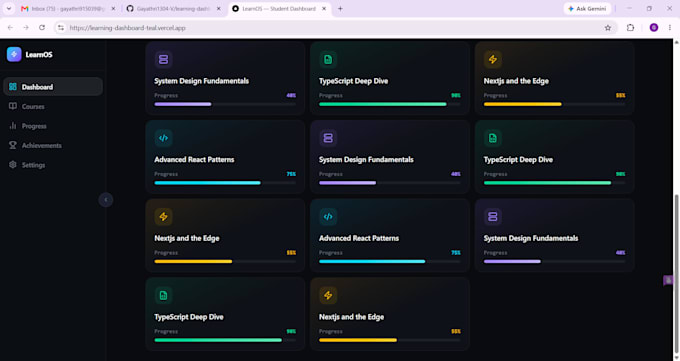Click the code icon on third-row Advanced React Patterns card
Screen dimensions: 680x361
328,217
